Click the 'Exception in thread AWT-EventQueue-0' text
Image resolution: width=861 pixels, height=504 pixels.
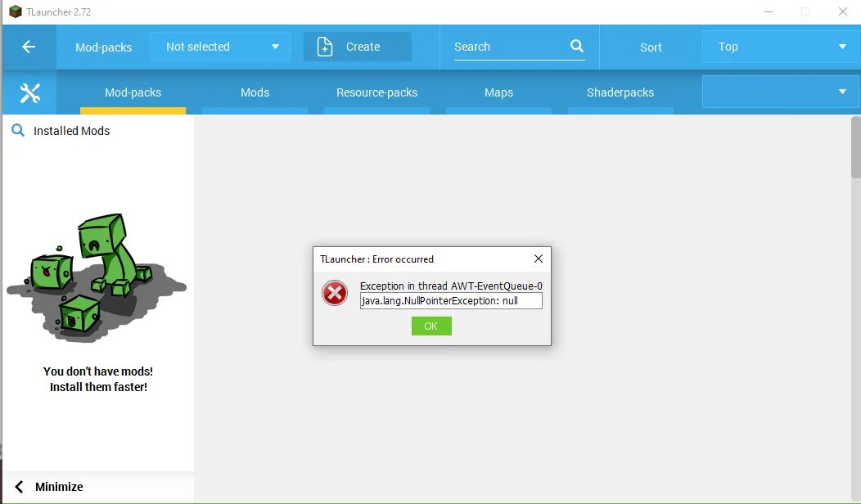[451, 286]
